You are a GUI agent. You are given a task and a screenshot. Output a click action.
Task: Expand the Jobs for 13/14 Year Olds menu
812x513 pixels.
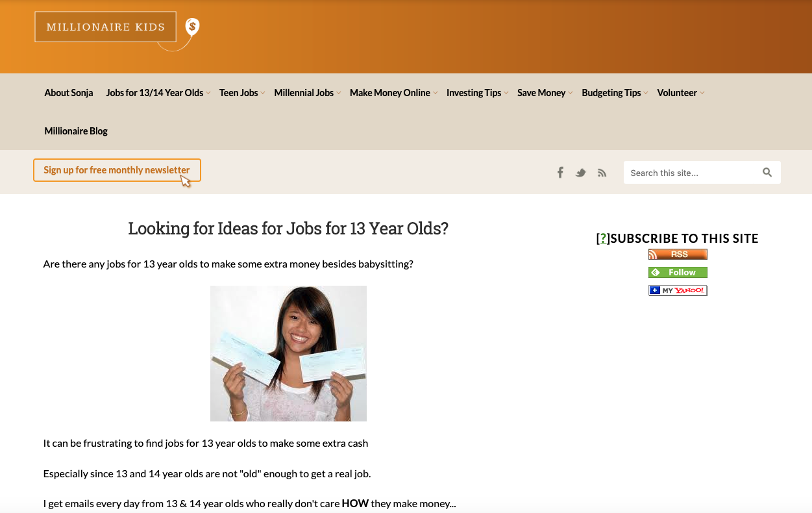pyautogui.click(x=158, y=93)
